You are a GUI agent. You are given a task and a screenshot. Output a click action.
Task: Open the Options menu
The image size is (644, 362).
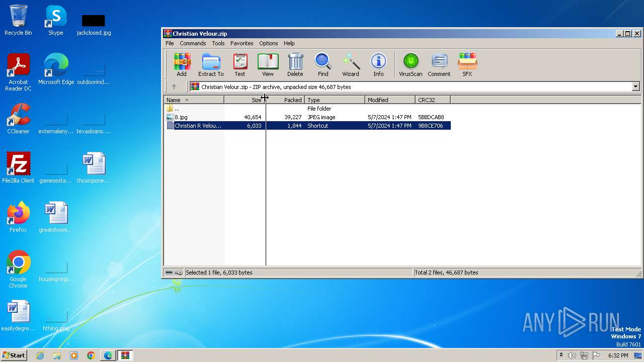point(269,43)
